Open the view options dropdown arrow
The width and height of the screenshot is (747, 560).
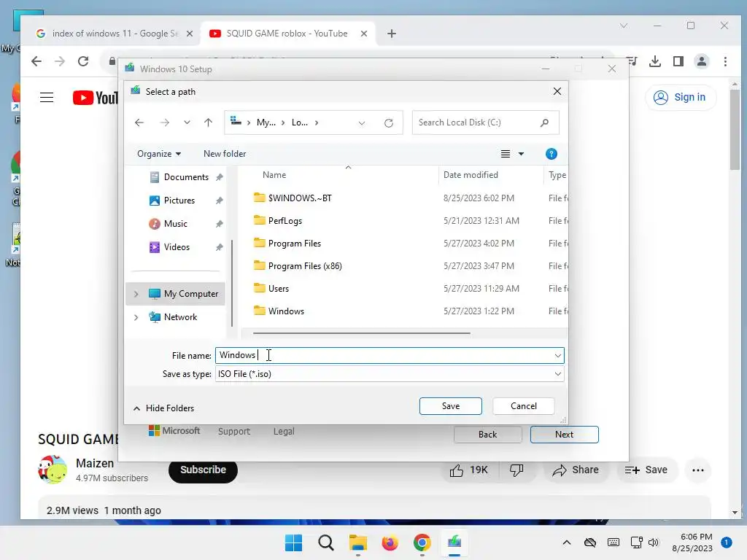[521, 154]
